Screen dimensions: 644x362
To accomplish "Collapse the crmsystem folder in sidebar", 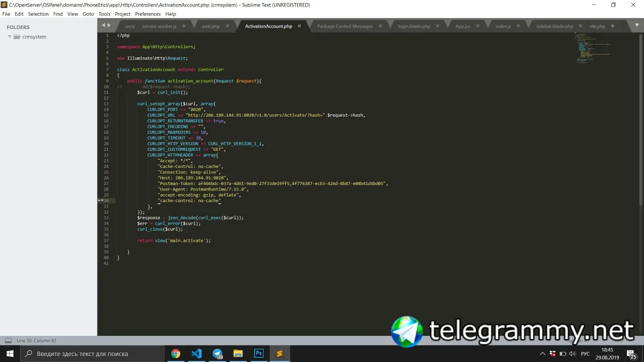I will [x=10, y=37].
